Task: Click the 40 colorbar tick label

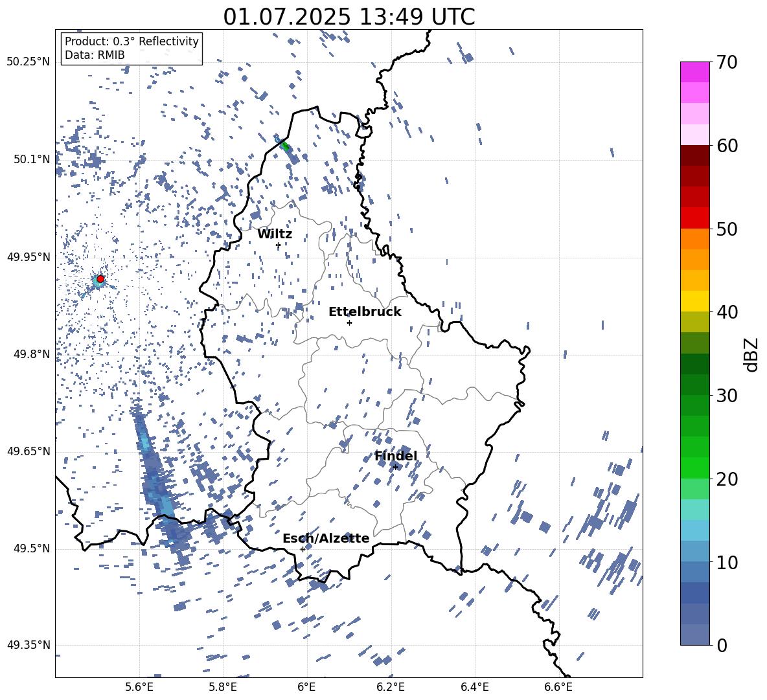Action: click(727, 312)
